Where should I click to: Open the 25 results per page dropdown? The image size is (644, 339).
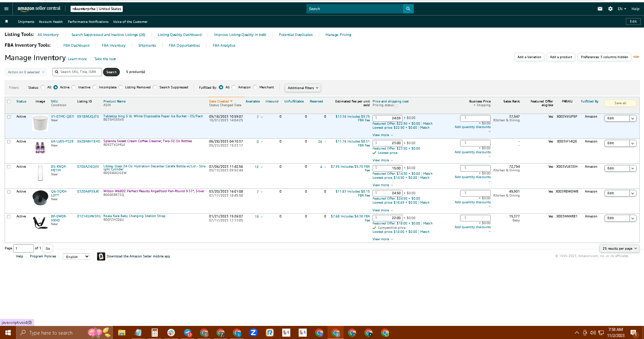[619, 249]
